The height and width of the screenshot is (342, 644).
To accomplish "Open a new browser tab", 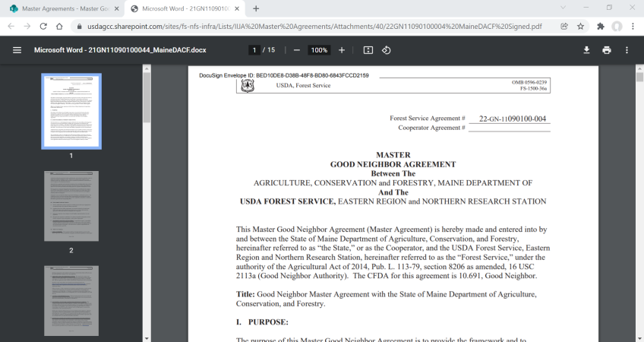I will [x=256, y=8].
